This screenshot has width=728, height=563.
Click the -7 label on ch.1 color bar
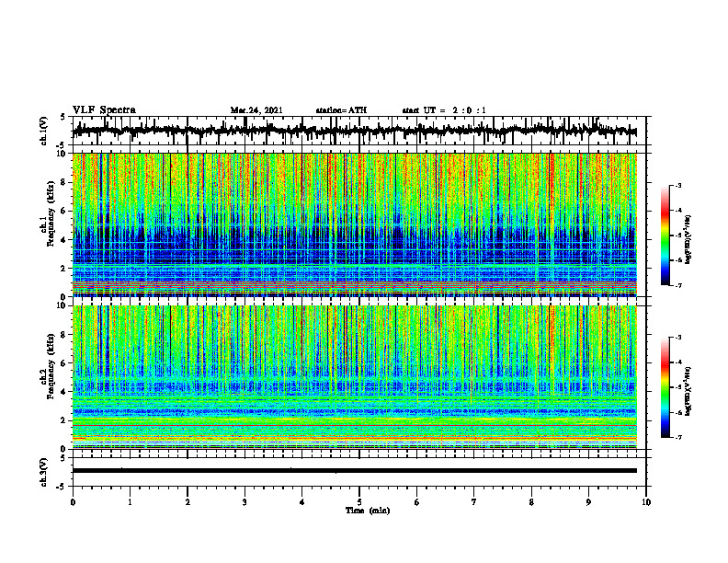(678, 285)
